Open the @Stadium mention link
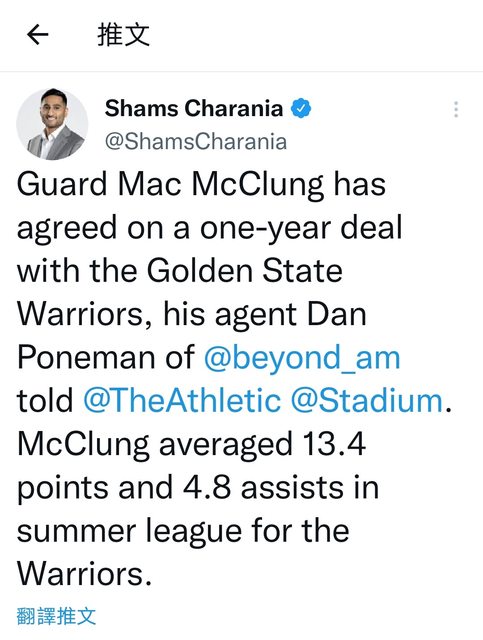 click(x=367, y=401)
